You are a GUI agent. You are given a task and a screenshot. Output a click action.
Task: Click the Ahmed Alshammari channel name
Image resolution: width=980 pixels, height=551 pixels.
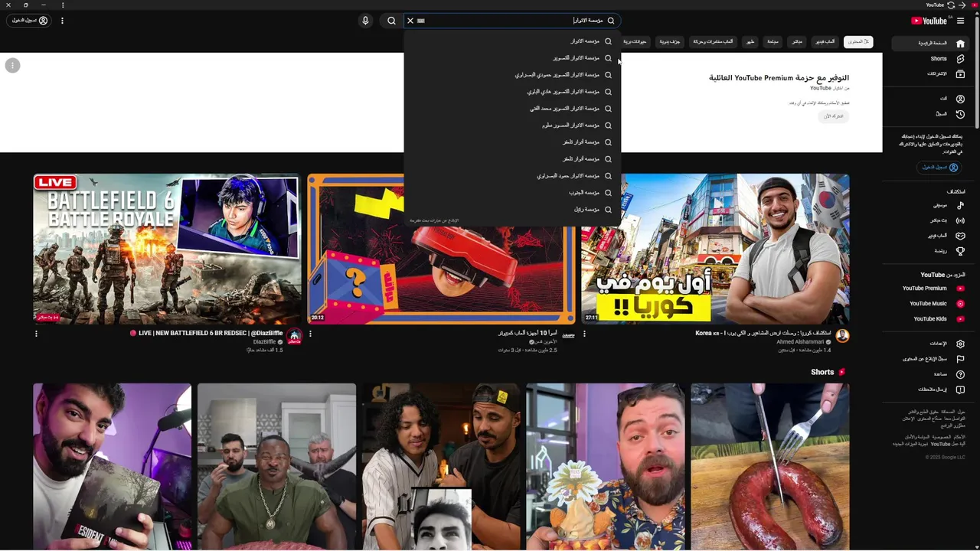pos(800,342)
